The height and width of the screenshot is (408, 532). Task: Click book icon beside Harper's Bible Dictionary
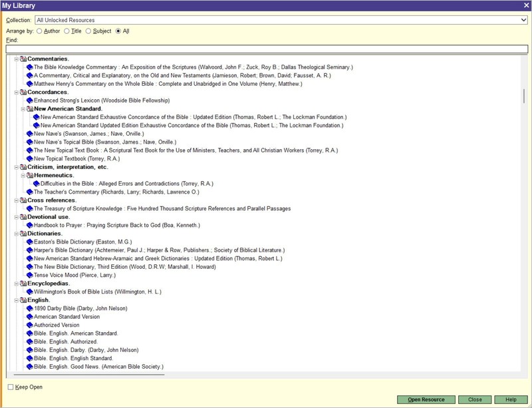point(30,250)
